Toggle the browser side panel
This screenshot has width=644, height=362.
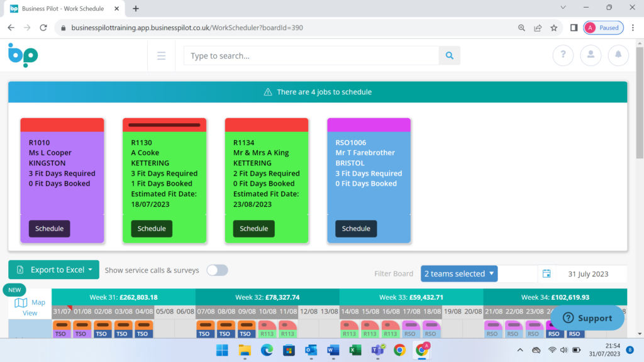pyautogui.click(x=574, y=28)
